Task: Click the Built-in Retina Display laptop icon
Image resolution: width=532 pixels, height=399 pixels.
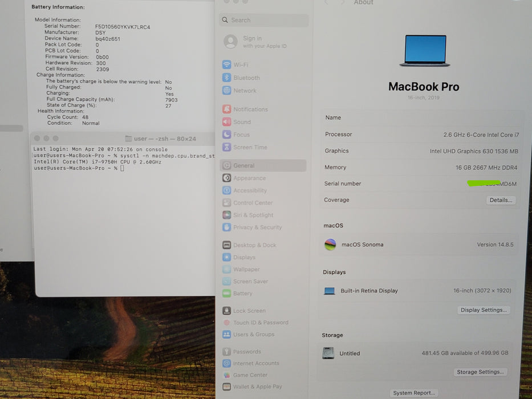Action: (329, 291)
